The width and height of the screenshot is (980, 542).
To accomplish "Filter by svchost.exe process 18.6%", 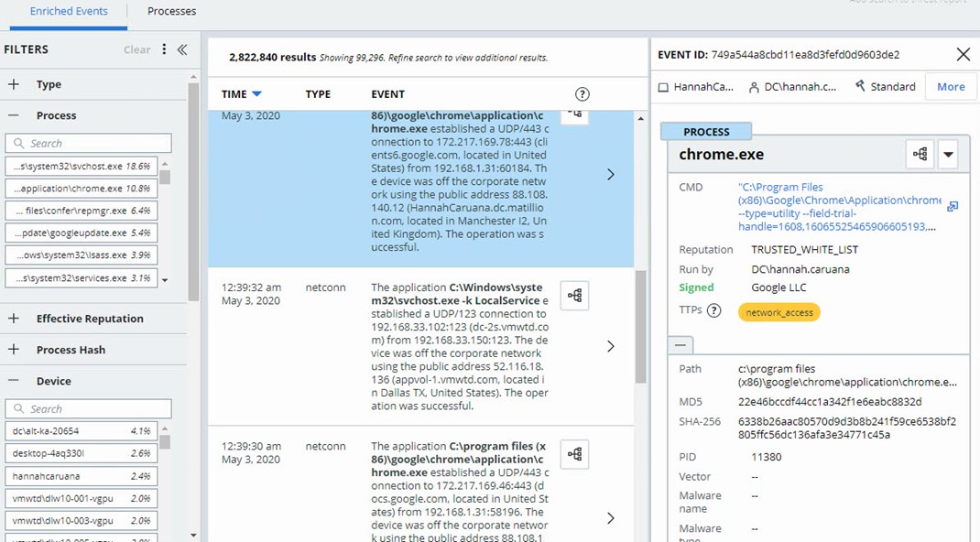I will pyautogui.click(x=82, y=166).
